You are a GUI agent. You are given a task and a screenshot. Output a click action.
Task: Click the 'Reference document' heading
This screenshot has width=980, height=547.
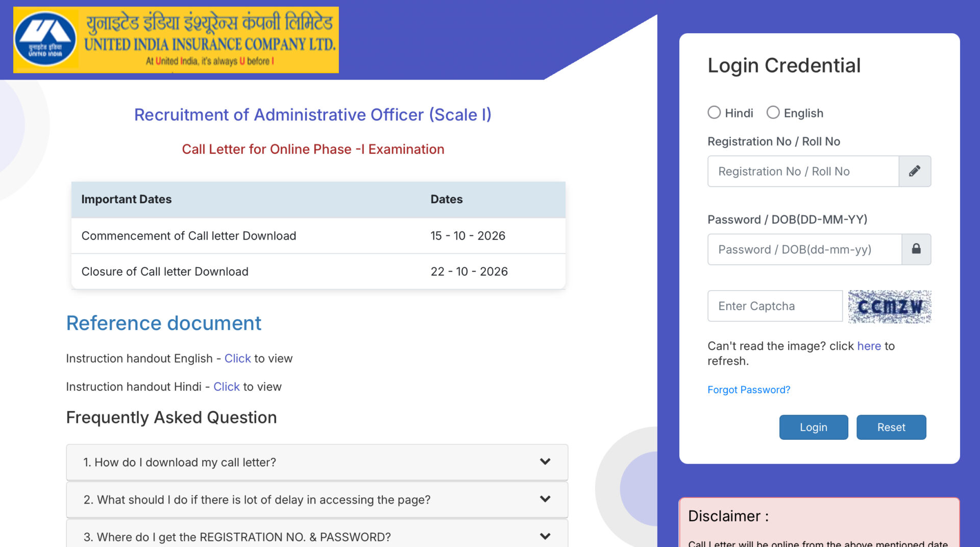[x=164, y=323]
